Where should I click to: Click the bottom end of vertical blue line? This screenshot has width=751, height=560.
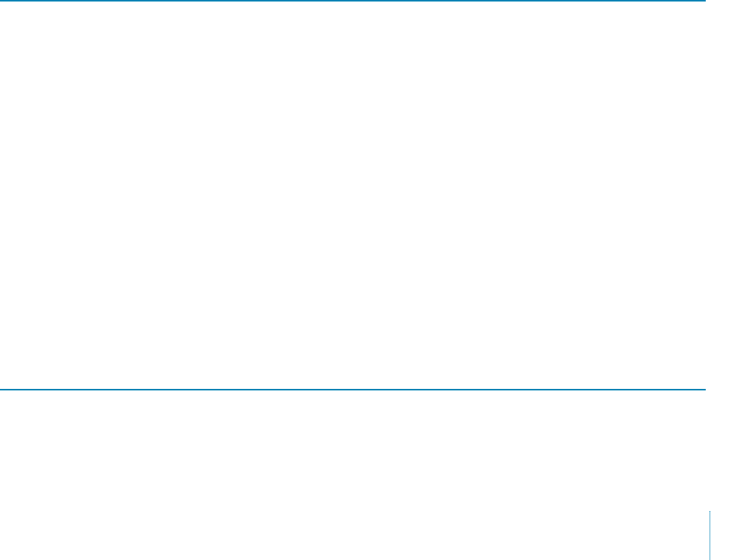pos(710,558)
